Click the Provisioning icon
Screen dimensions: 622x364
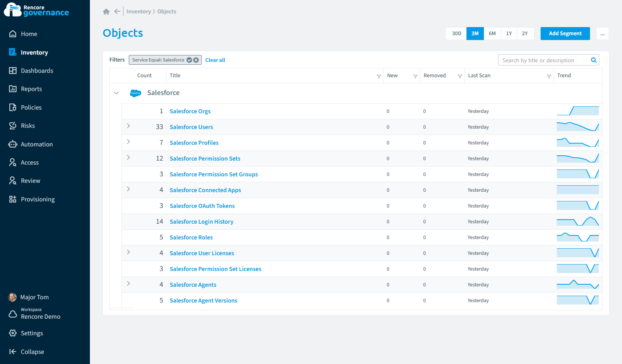click(x=13, y=199)
